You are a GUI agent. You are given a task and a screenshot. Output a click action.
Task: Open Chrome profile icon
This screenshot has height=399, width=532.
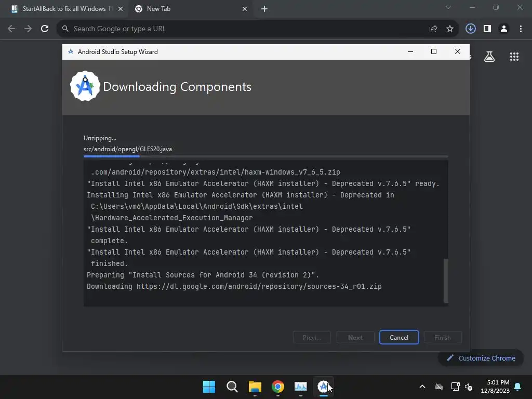pos(504,29)
